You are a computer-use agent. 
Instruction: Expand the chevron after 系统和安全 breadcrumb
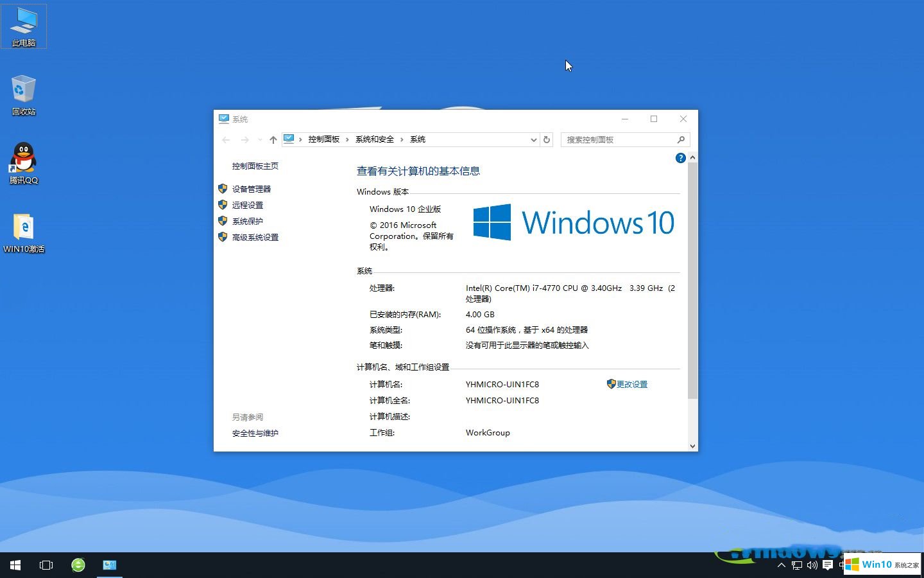pos(402,139)
